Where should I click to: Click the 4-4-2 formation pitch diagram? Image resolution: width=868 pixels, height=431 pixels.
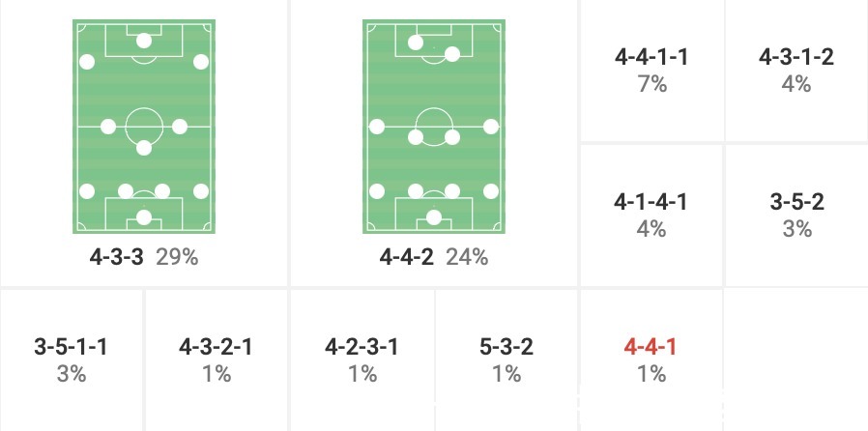point(434,128)
